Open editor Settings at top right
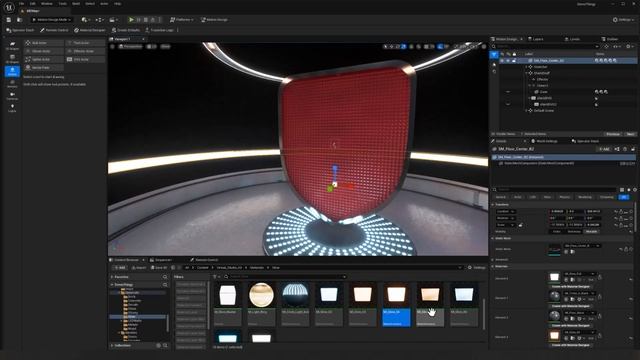 coord(624,20)
